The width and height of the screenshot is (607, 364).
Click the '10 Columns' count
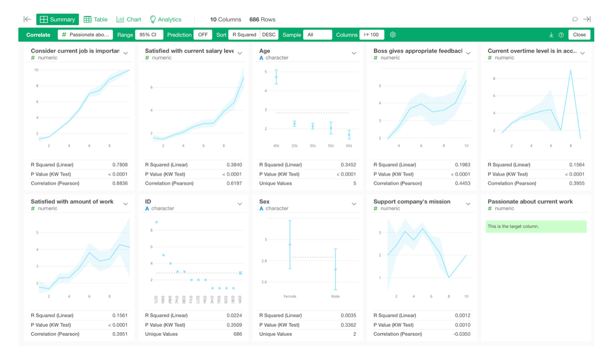tap(225, 19)
